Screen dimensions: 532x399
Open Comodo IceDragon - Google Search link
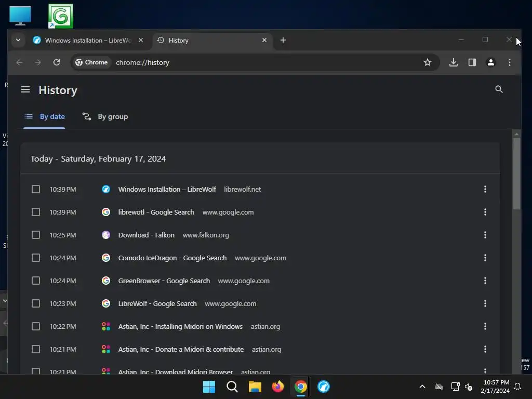pos(172,258)
